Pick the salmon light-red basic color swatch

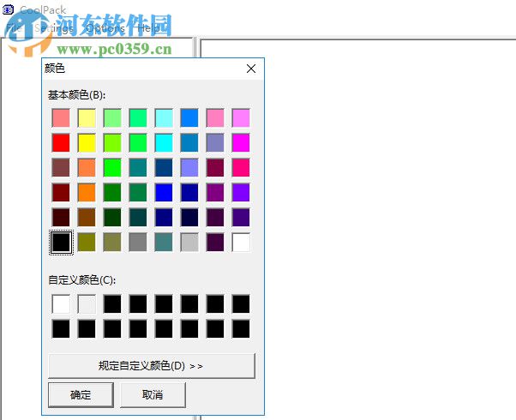pos(61,117)
